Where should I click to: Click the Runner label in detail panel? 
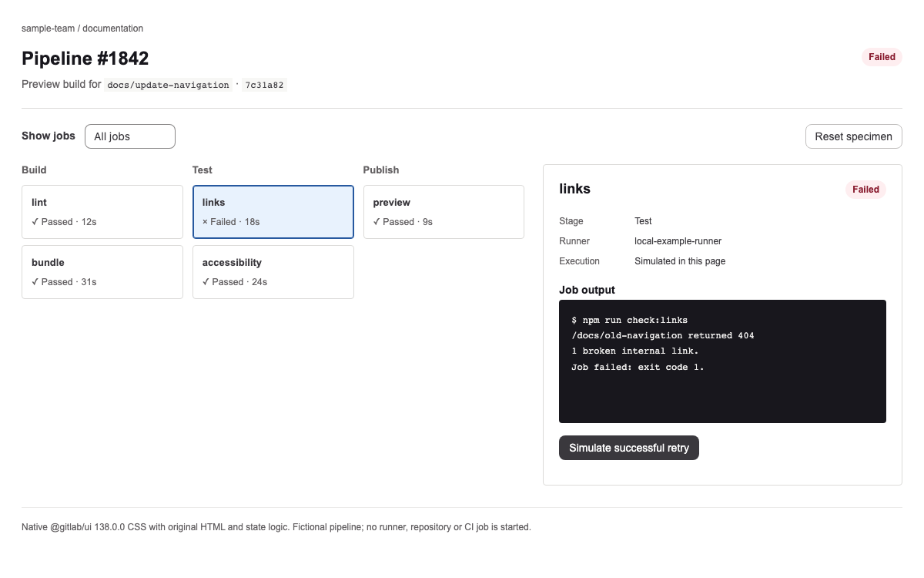coord(574,241)
